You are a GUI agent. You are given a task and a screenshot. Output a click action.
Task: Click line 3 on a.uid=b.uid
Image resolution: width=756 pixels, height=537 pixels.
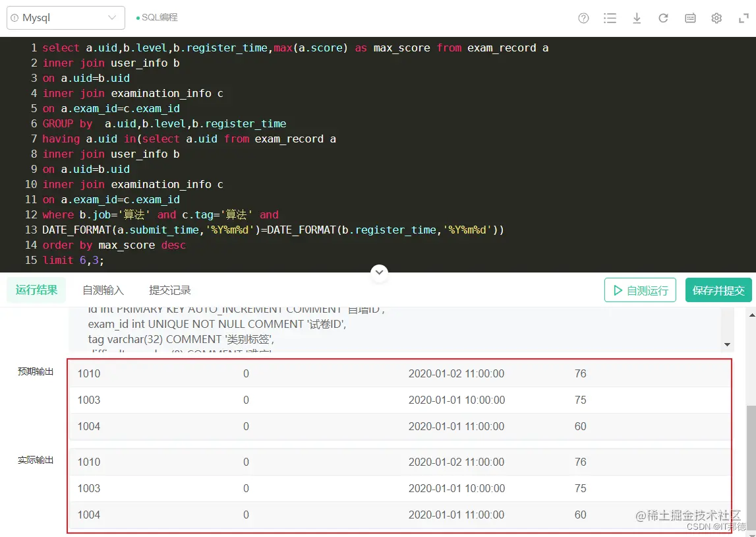[86, 78]
